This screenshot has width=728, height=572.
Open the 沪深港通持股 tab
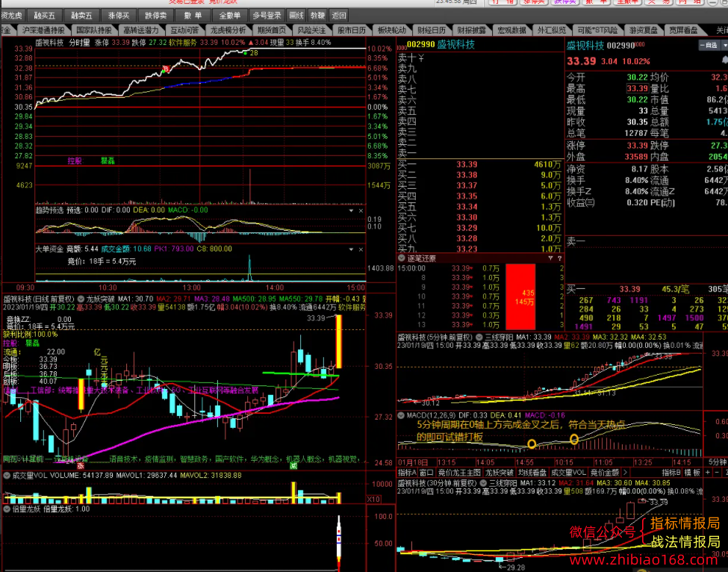coord(43,30)
